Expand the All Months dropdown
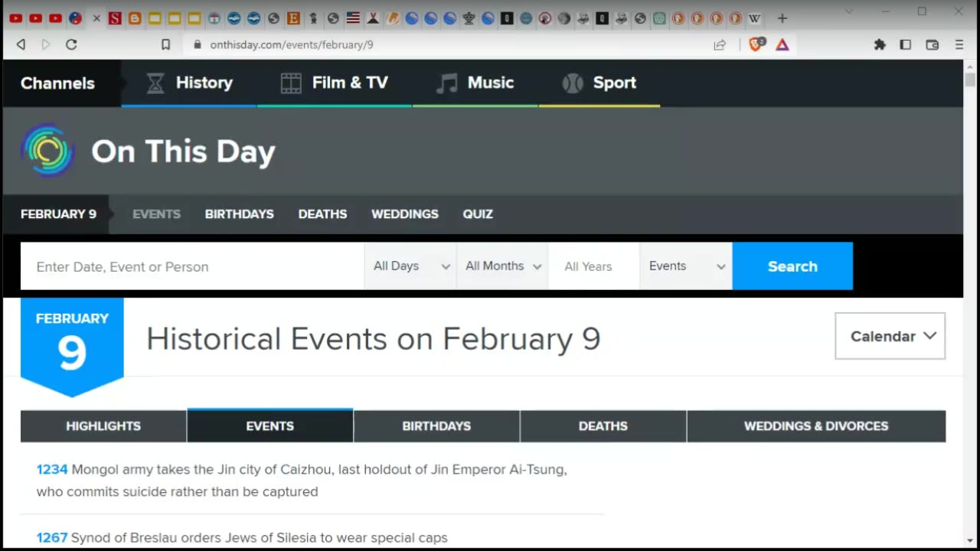The height and width of the screenshot is (551, 980). click(x=502, y=266)
